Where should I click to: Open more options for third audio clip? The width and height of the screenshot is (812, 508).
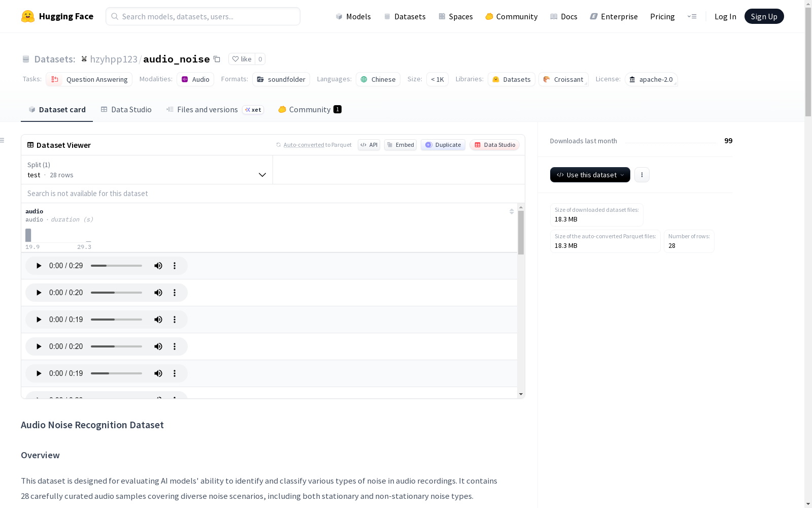pyautogui.click(x=175, y=320)
